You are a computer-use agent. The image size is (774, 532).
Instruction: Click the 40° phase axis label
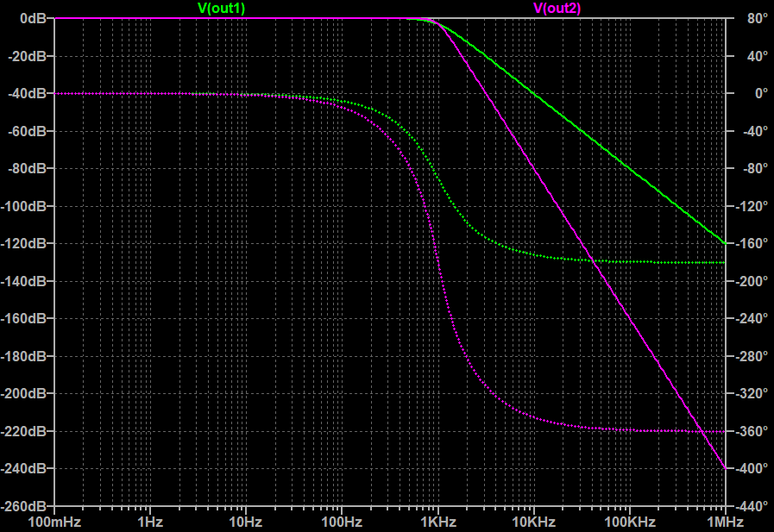pyautogui.click(x=758, y=56)
